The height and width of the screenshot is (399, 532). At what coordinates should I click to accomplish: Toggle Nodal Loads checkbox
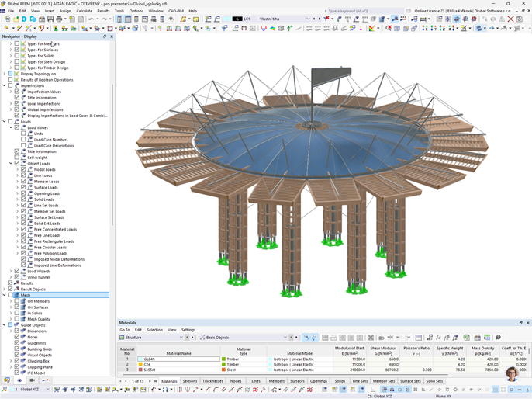click(23, 169)
